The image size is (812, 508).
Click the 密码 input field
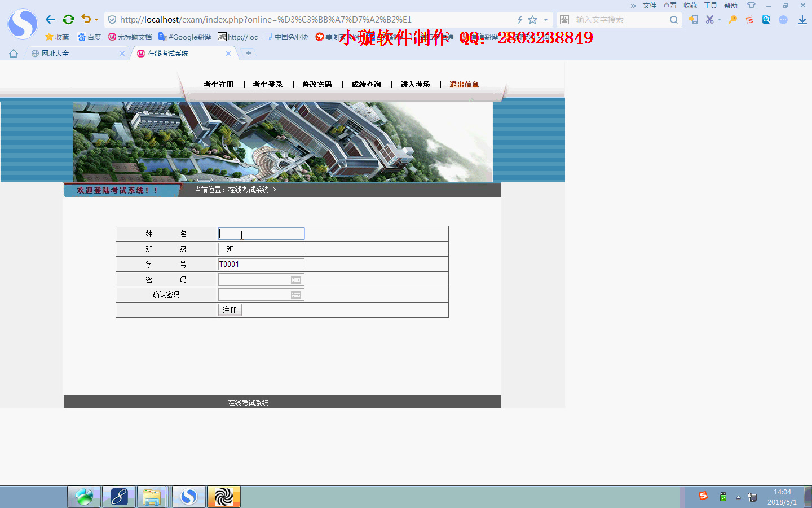261,279
